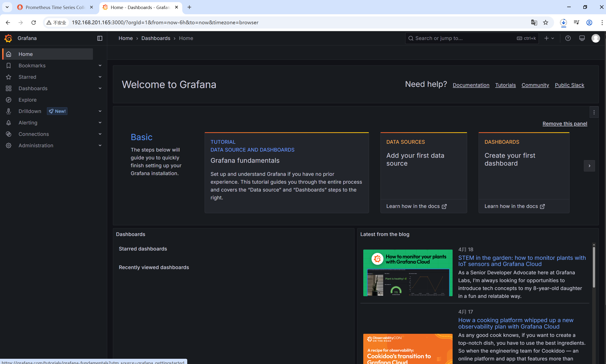Open the help question mark icon

click(x=568, y=38)
